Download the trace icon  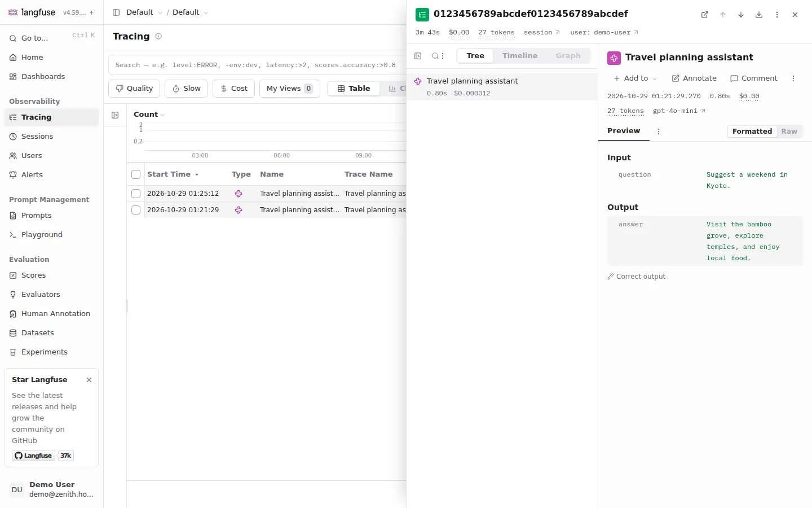coord(759,15)
